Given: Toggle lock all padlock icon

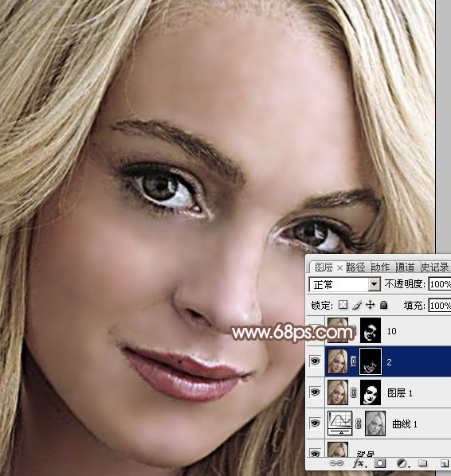Looking at the screenshot, I should (x=383, y=305).
